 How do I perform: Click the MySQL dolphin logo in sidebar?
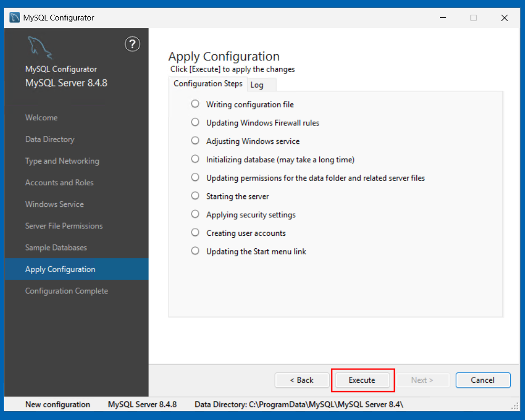coord(40,48)
